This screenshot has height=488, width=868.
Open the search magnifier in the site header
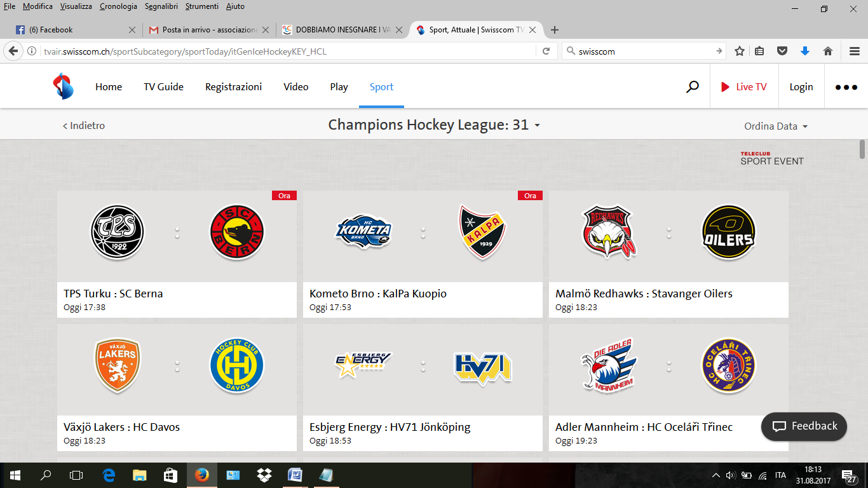click(x=693, y=87)
